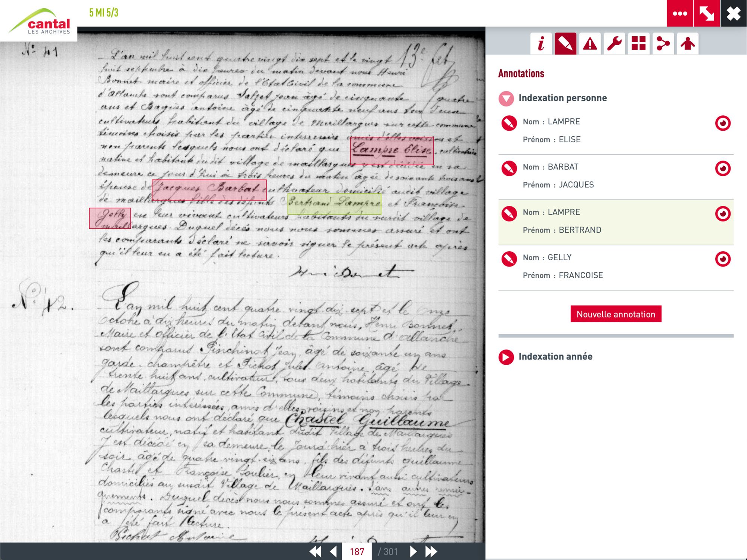Click the share network icon

click(663, 44)
